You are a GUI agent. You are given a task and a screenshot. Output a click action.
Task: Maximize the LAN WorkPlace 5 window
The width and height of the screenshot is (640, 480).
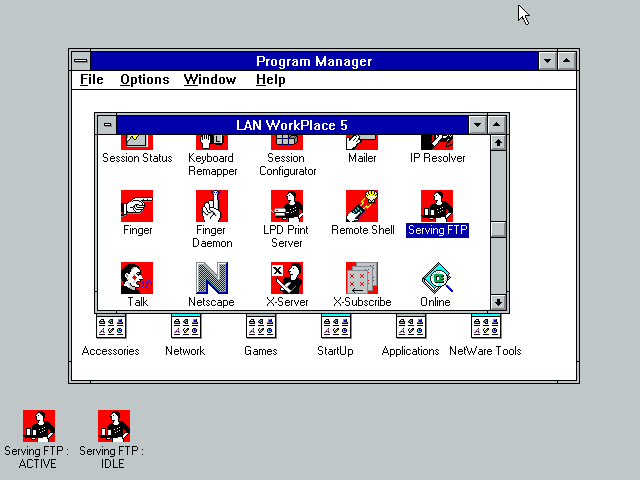click(496, 125)
